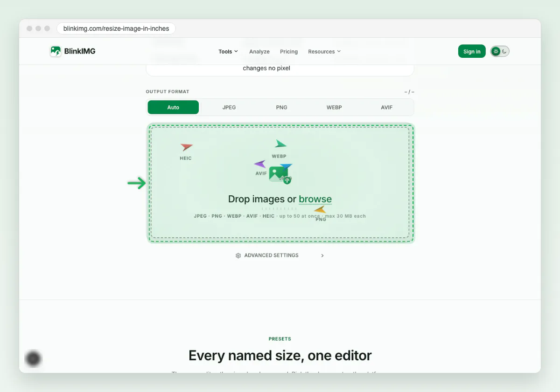Click the image upload icon in drop zone
Image resolution: width=560 pixels, height=392 pixels.
tap(280, 175)
